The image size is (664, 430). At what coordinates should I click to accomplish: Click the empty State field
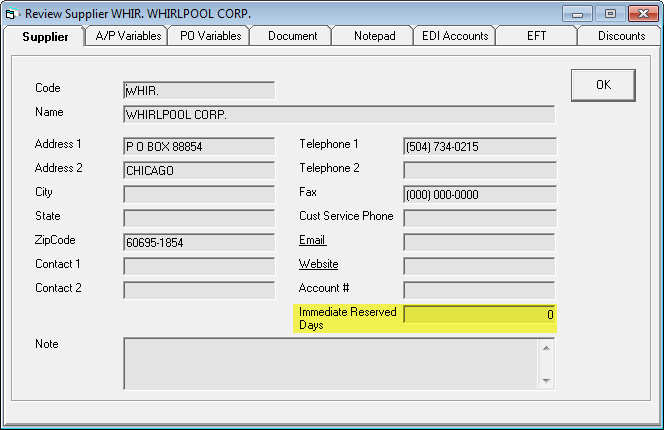coord(199,219)
